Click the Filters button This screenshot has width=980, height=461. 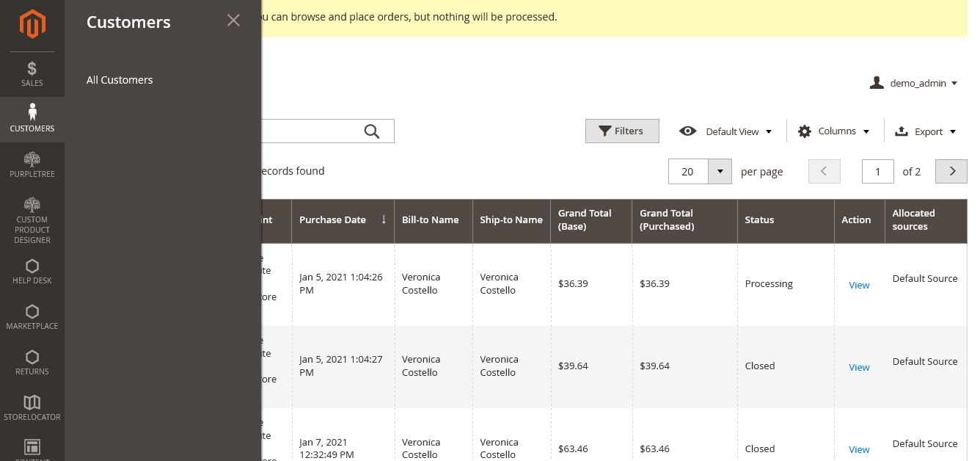point(622,131)
